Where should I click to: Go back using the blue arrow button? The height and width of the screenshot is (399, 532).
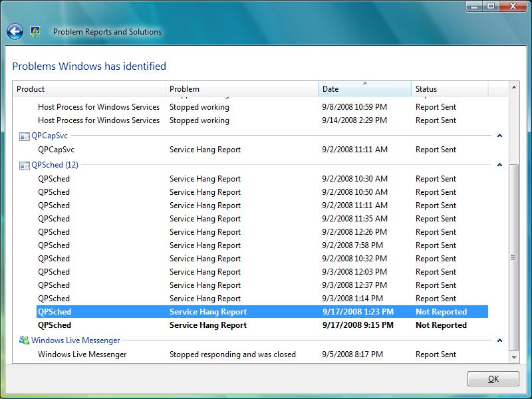coord(15,32)
